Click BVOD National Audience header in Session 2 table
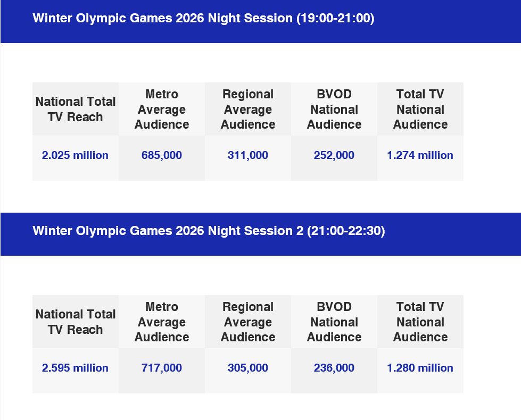 (x=334, y=322)
